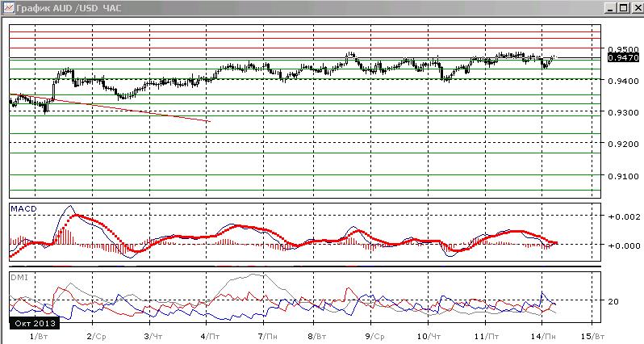Click date label 11/Пт on time axis
The height and width of the screenshot is (344, 644).
pos(487,337)
